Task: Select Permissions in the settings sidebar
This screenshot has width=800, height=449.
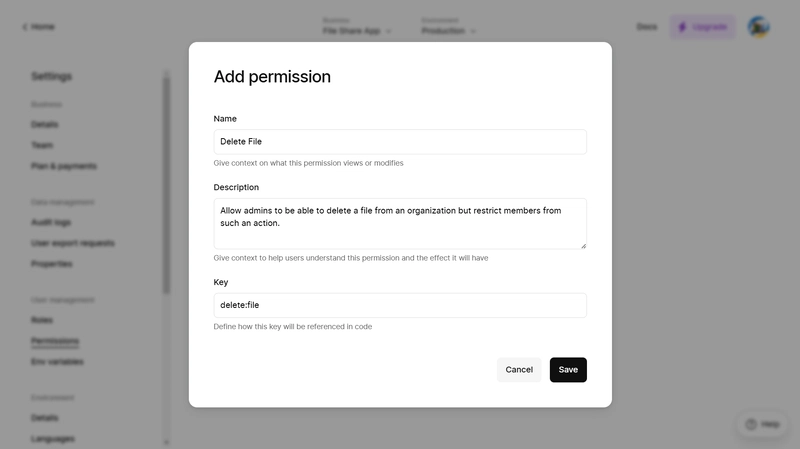Action: click(x=55, y=341)
